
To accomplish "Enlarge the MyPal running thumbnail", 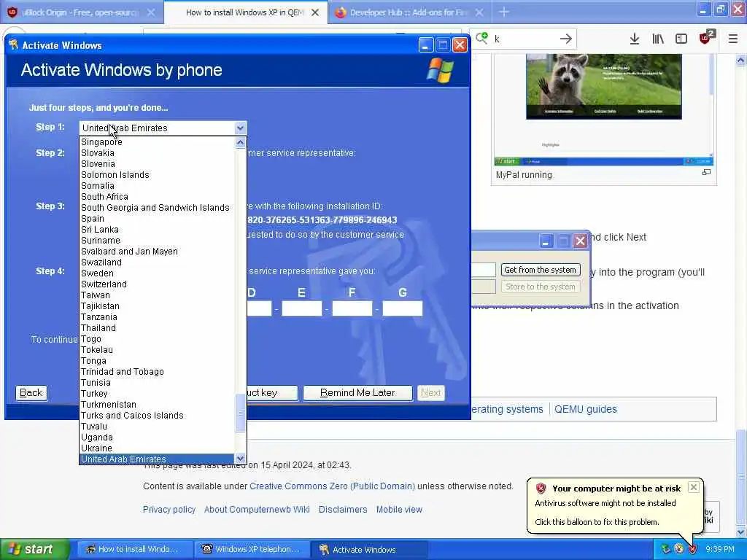I will [706, 172].
